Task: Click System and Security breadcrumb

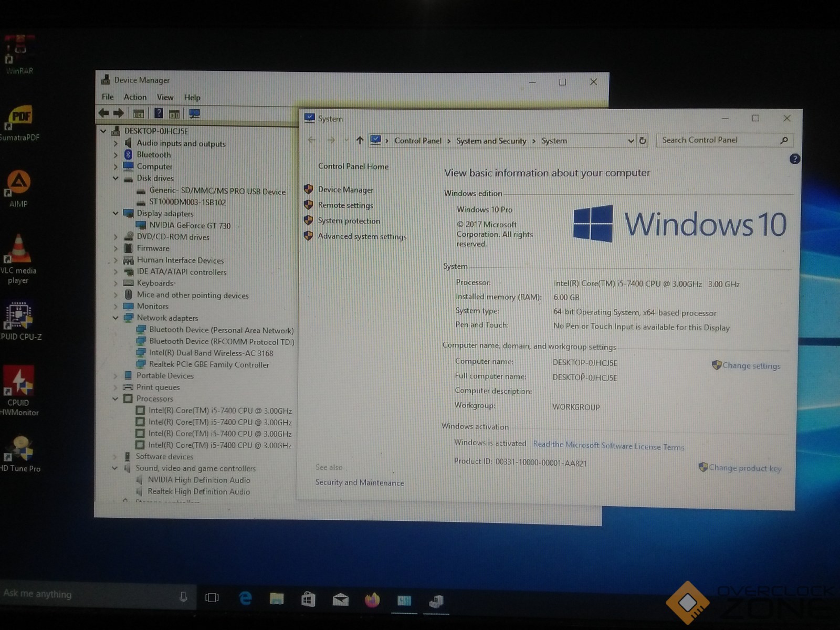Action: coord(491,141)
